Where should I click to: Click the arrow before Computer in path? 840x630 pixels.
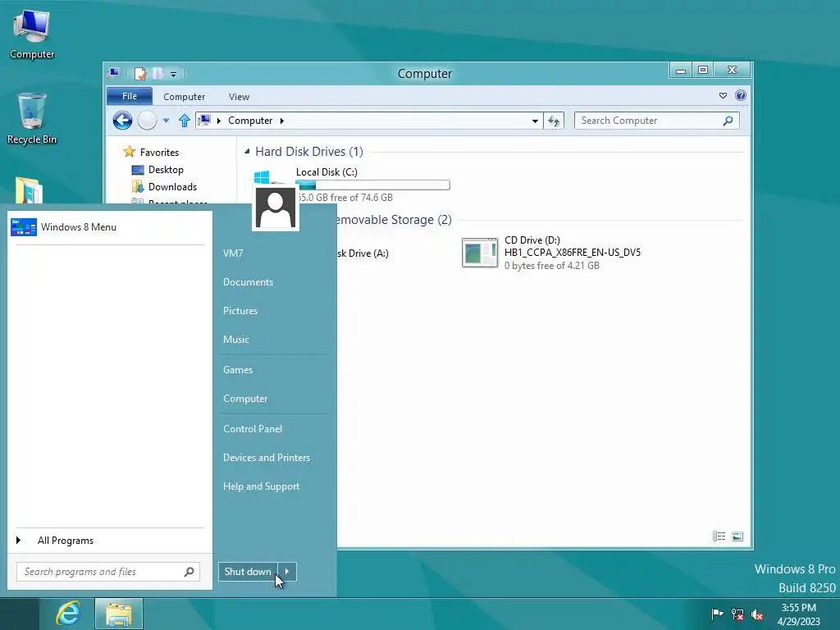pos(218,121)
